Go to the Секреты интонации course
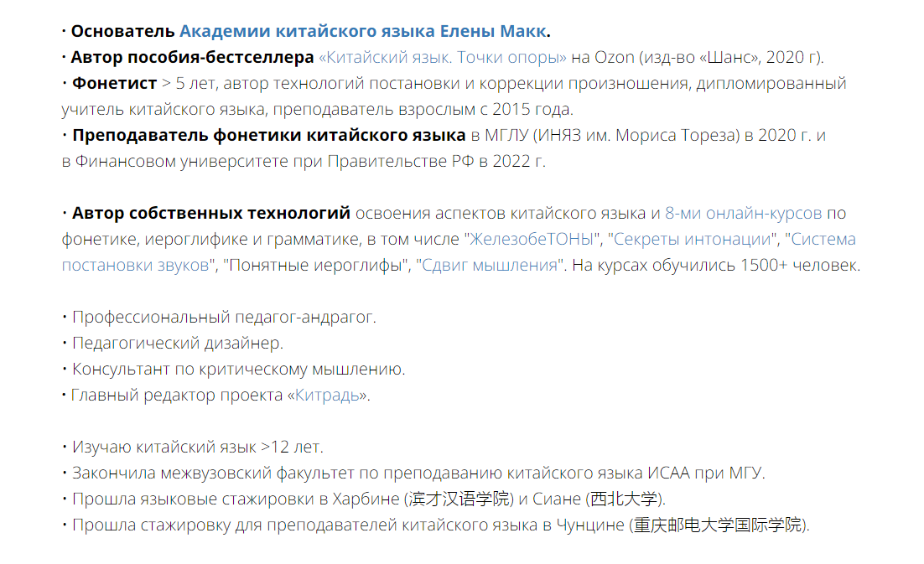The width and height of the screenshot is (924, 564). 693,240
